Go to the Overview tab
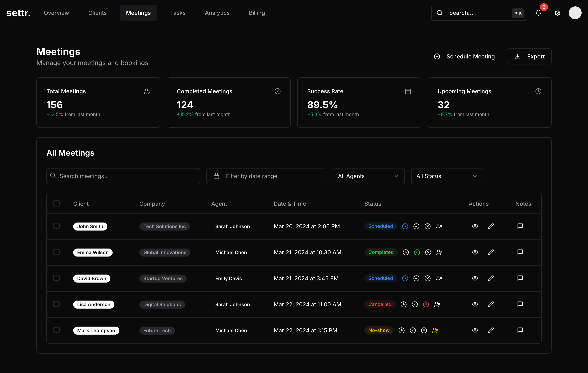Viewport: 588px width, 373px height. pyautogui.click(x=56, y=13)
